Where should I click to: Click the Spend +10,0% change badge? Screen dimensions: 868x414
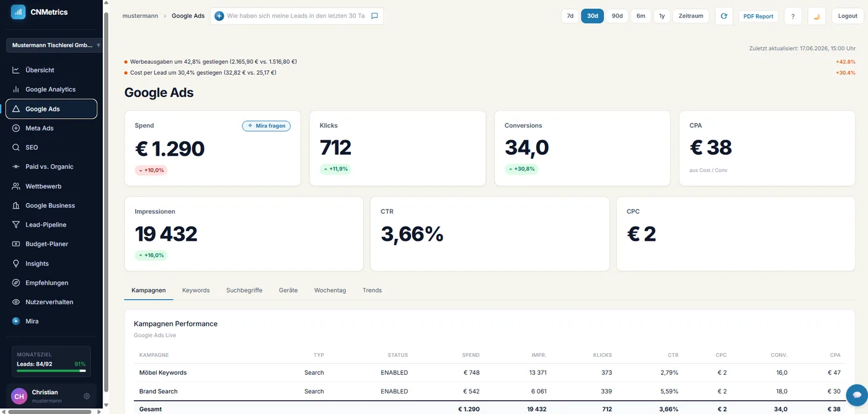coord(151,170)
